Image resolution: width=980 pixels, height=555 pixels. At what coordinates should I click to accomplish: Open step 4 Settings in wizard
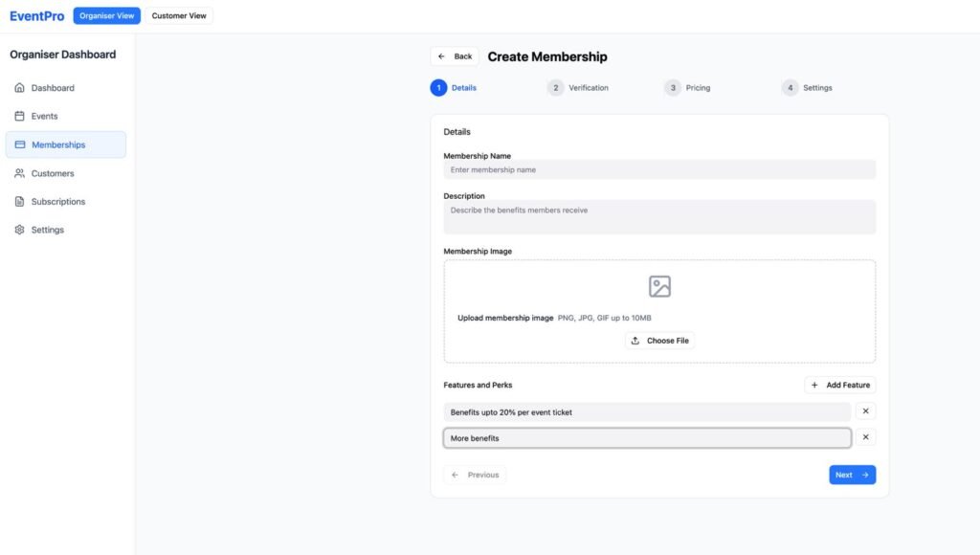(x=807, y=88)
